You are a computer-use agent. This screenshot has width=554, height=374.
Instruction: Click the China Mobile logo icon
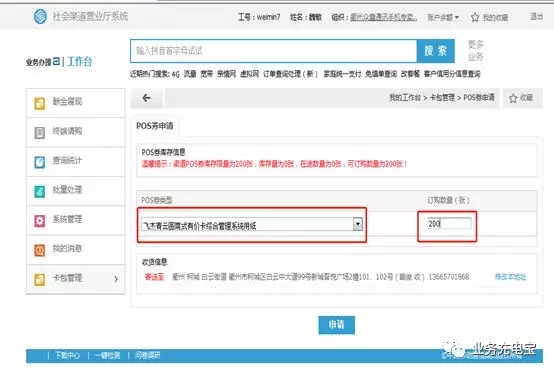[x=40, y=16]
